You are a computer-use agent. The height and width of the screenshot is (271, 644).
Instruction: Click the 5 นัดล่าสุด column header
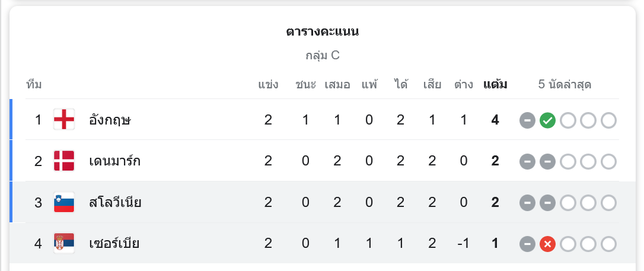[565, 84]
